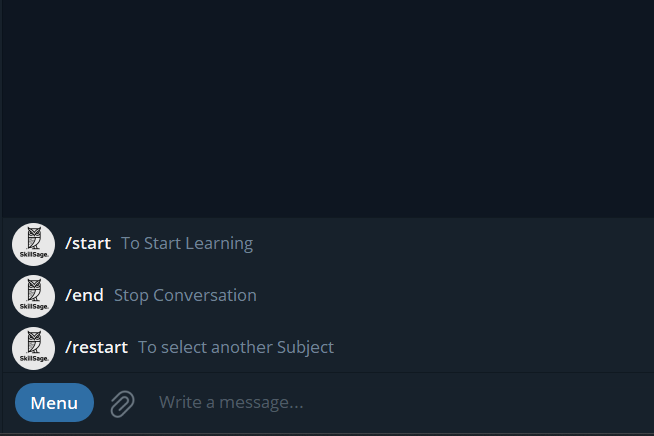Click the SkillSage avatar beside /start
Viewport: 654px width, 436px height.
(x=33, y=244)
